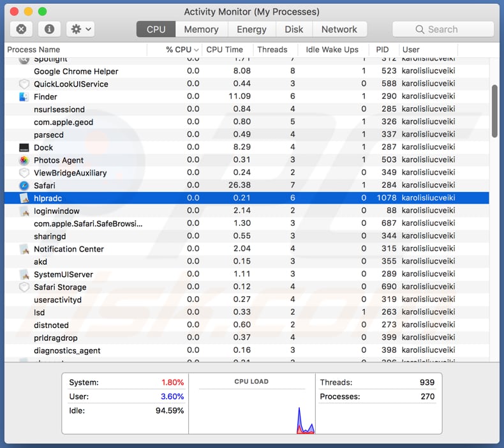The image size is (504, 448).
Task: Select the lsd process row
Action: pyautogui.click(x=247, y=312)
